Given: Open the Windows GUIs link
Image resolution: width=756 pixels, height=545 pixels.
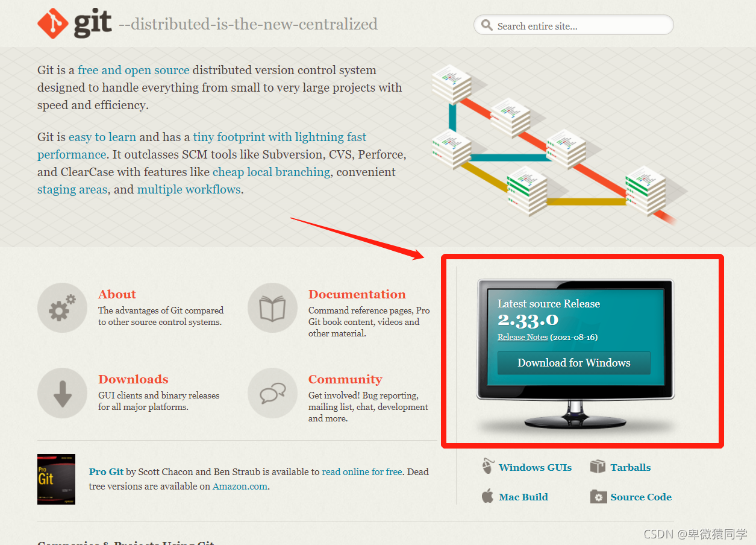Looking at the screenshot, I should (x=535, y=467).
